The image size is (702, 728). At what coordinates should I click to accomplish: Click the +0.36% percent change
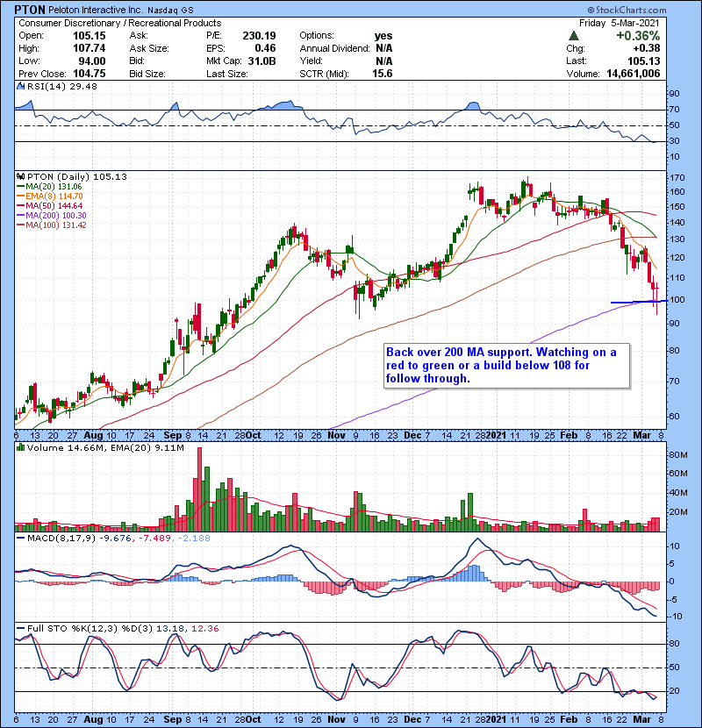[638, 36]
